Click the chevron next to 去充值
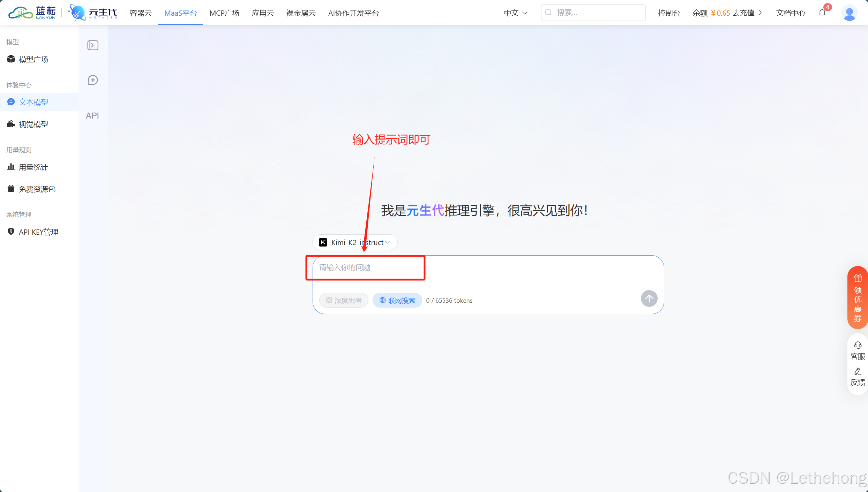 760,13
